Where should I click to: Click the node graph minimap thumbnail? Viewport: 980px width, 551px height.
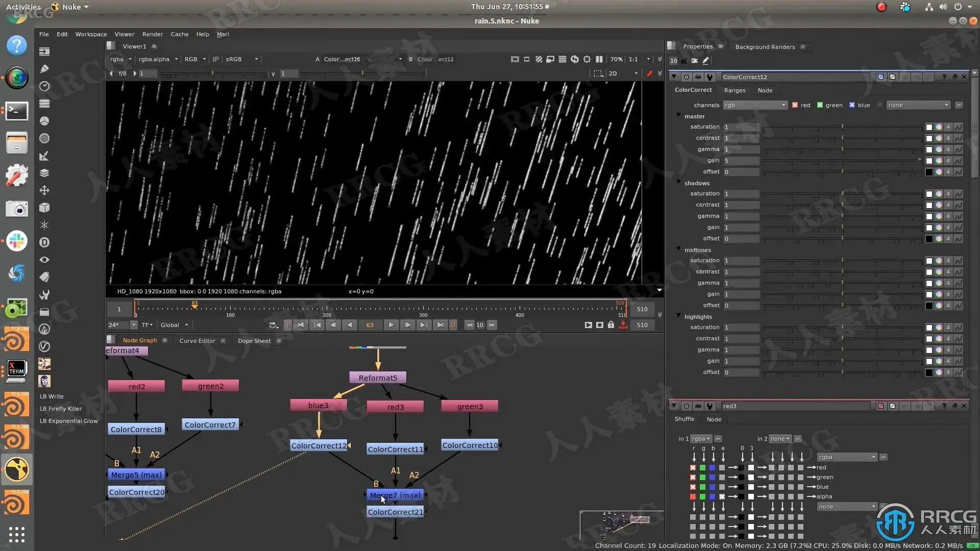click(622, 524)
